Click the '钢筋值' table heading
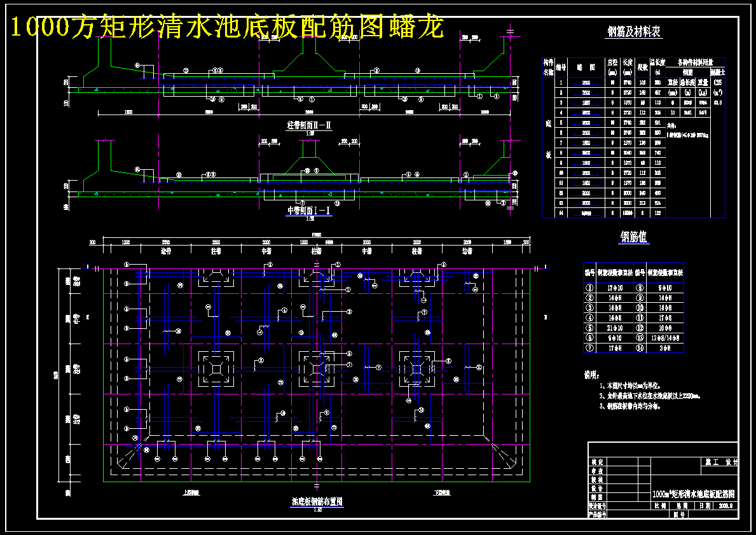The width and height of the screenshot is (756, 535). click(x=634, y=237)
